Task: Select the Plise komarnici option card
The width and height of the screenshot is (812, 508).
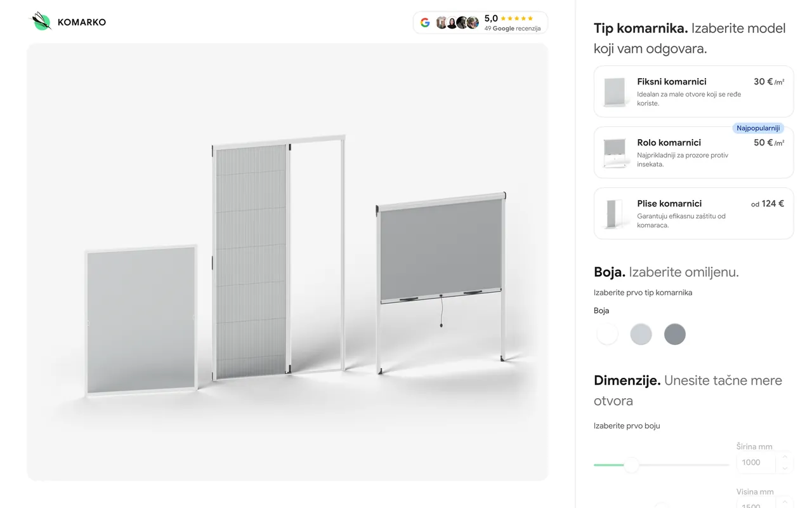Action: point(693,213)
